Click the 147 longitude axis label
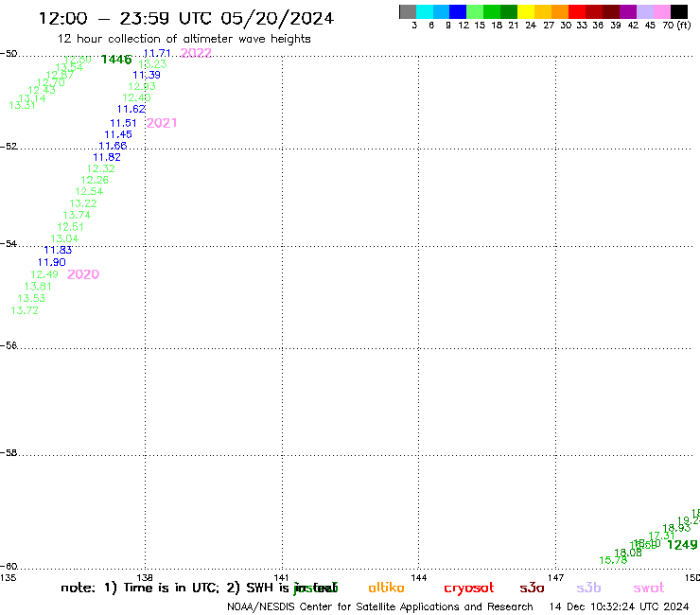This screenshot has width=700, height=615. point(555,578)
